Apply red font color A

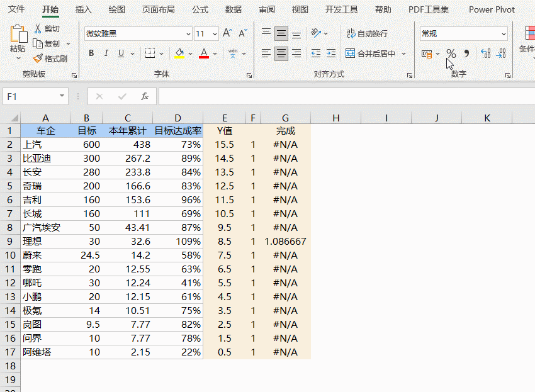pyautogui.click(x=204, y=53)
